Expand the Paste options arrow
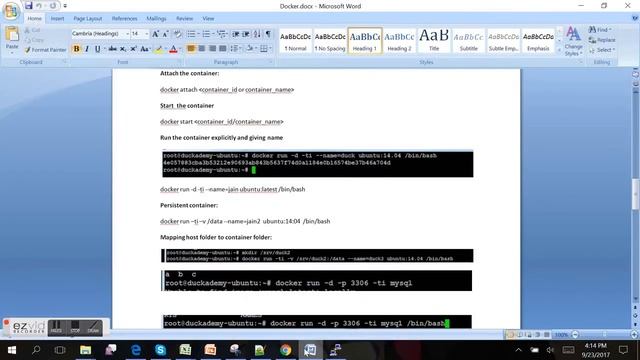Viewport: 640px width, 360px height. click(x=12, y=53)
